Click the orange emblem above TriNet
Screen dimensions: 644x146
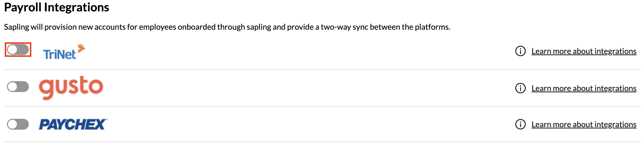[81, 48]
